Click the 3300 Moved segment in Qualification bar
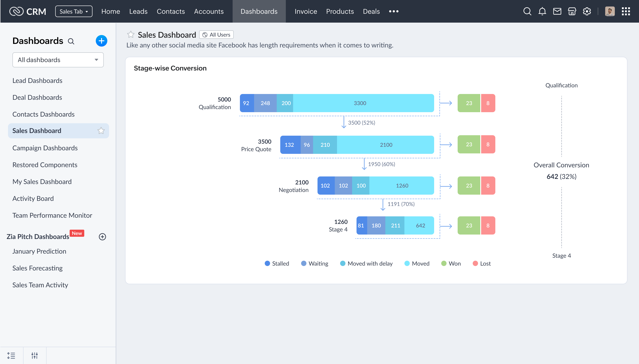 click(360, 103)
